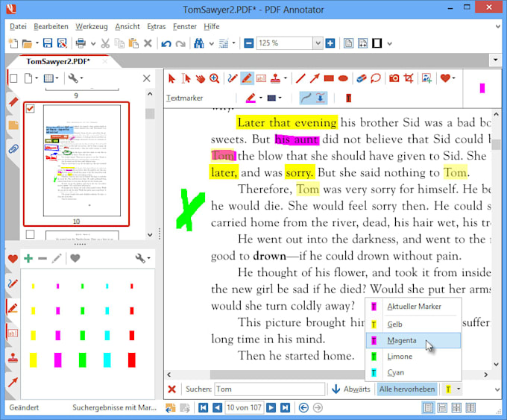Click the zoom out minus button

pos(248,43)
